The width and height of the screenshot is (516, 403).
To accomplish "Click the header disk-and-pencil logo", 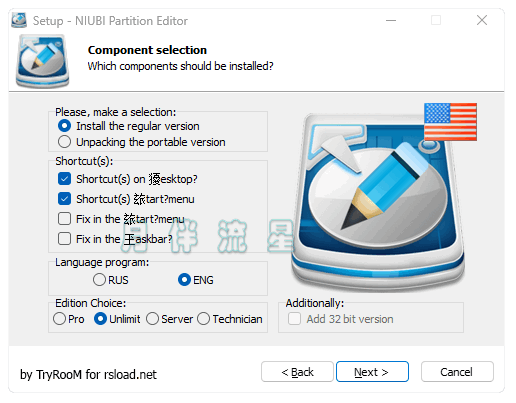I will pyautogui.click(x=43, y=62).
